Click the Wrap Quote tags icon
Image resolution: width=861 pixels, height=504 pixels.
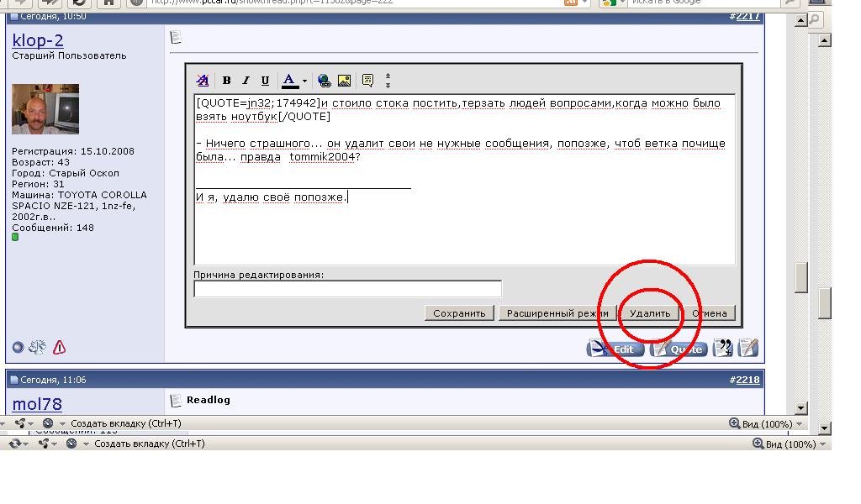coord(367,81)
